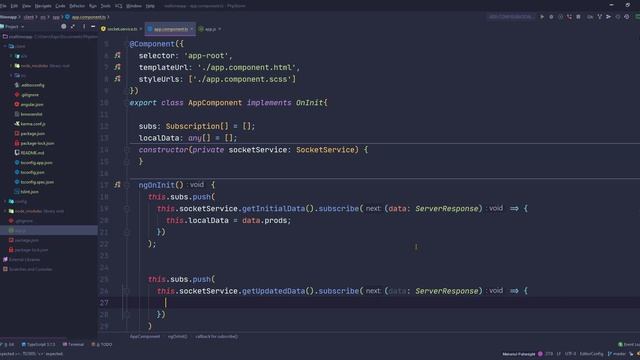Click EditorConfig in status bar
The height and width of the screenshot is (360, 640).
(591, 354)
